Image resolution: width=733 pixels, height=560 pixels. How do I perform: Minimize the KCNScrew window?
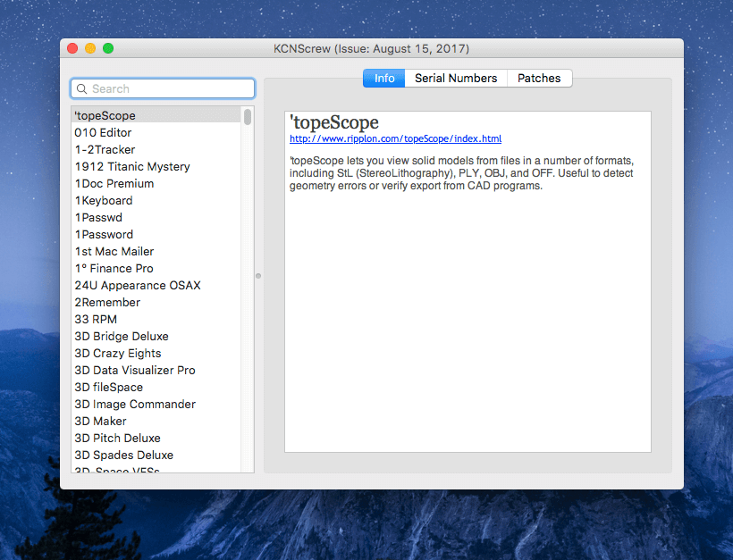(90, 48)
